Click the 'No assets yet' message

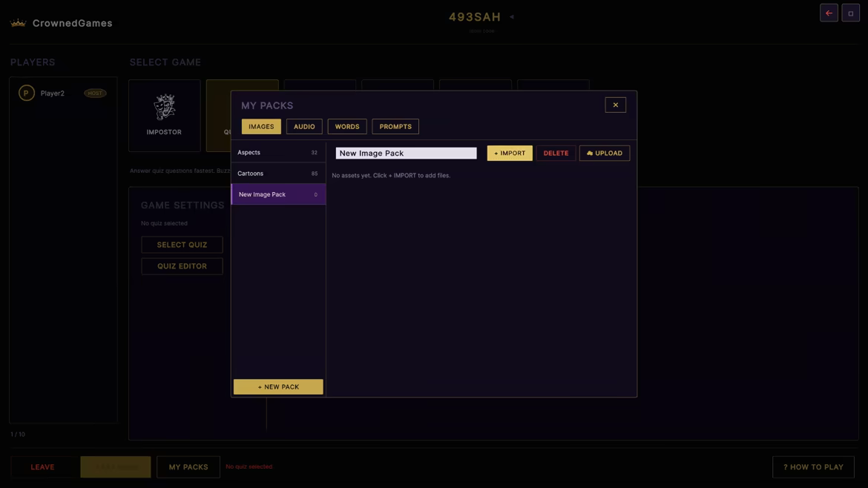coord(391,175)
